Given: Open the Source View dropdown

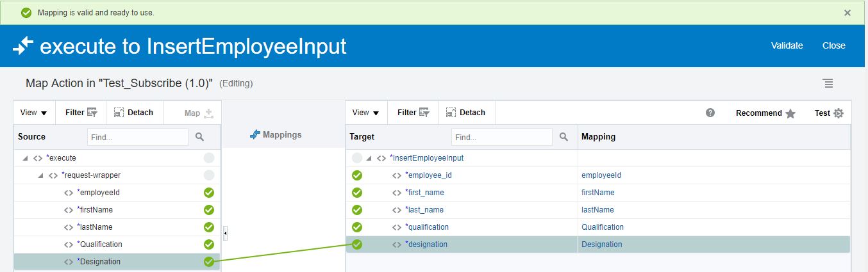Looking at the screenshot, I should [34, 113].
